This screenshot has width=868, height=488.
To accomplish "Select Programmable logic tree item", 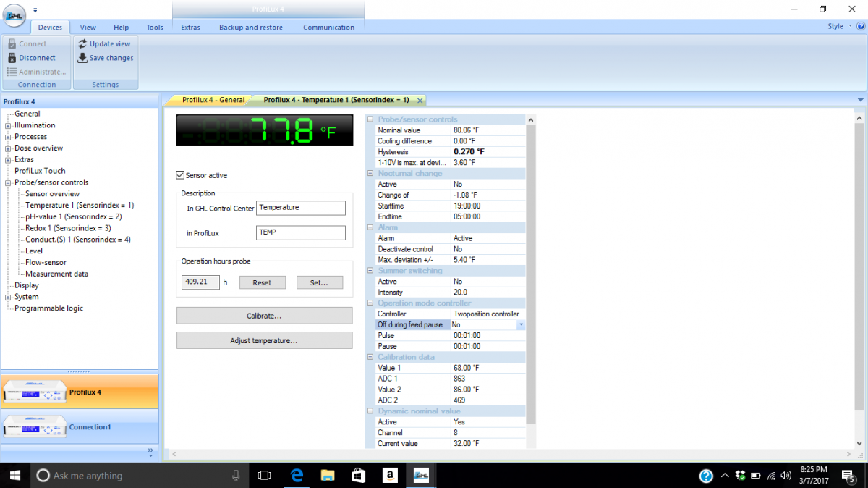I will (x=48, y=308).
